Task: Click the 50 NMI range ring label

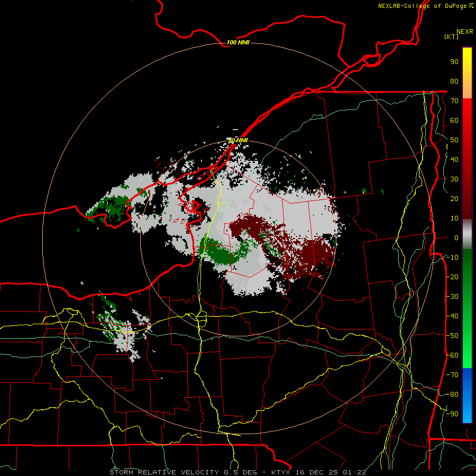Action: 238,140
